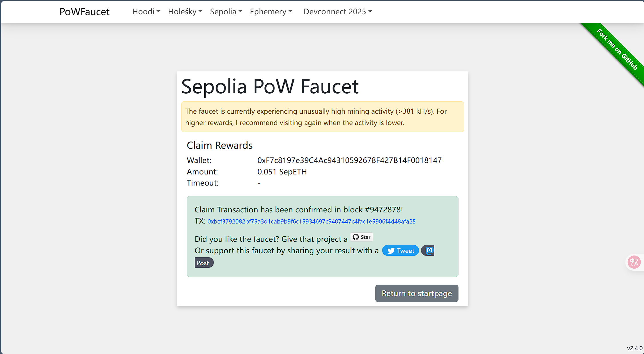Click the Claim Rewards section title
Viewport: 644px width, 354px height.
point(220,146)
